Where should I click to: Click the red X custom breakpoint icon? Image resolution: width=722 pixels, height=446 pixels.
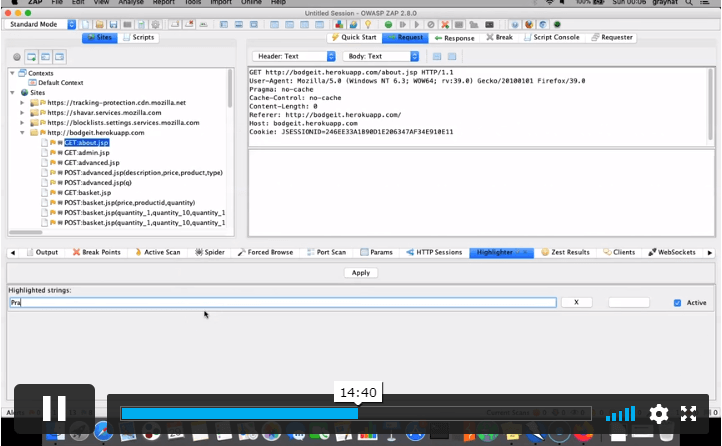[445, 24]
